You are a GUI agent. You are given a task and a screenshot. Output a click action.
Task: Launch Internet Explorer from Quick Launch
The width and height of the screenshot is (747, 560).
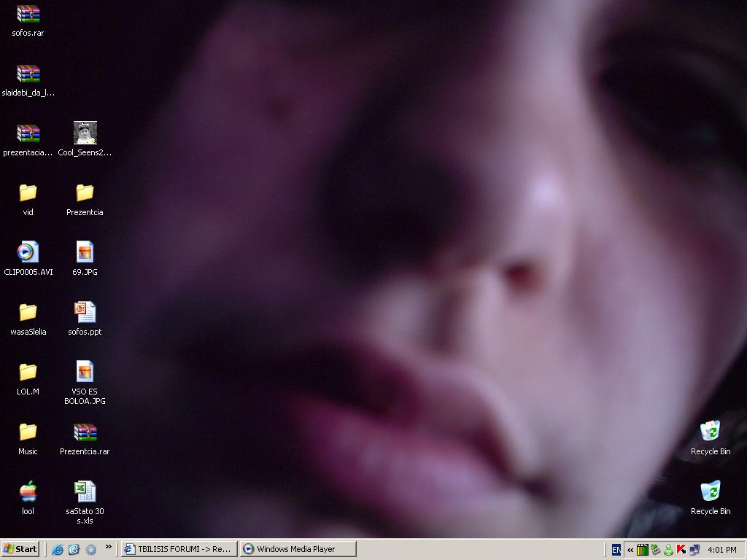pyautogui.click(x=57, y=550)
